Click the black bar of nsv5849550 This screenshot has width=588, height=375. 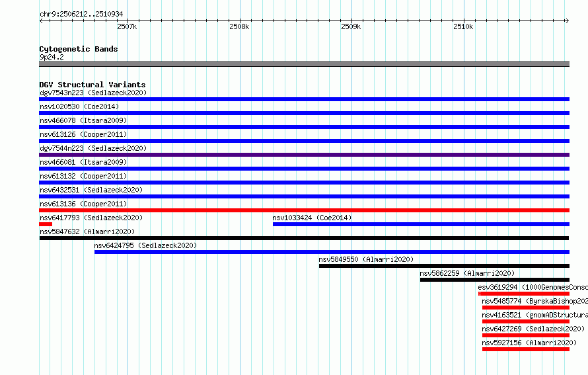pyautogui.click(x=445, y=266)
